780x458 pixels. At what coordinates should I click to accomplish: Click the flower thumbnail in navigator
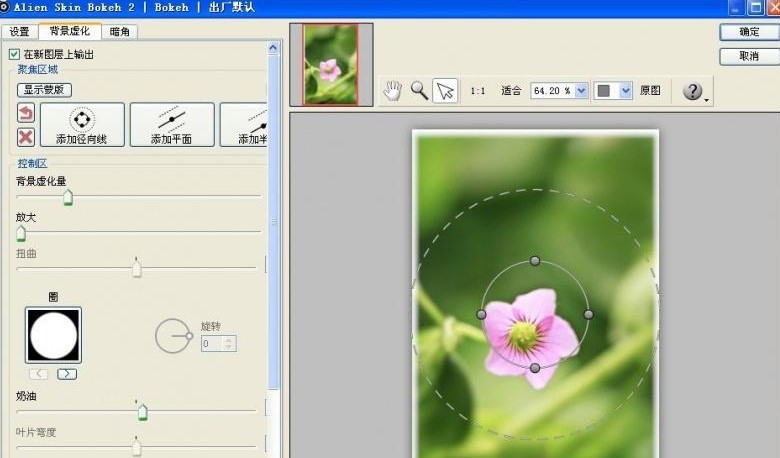click(331, 65)
